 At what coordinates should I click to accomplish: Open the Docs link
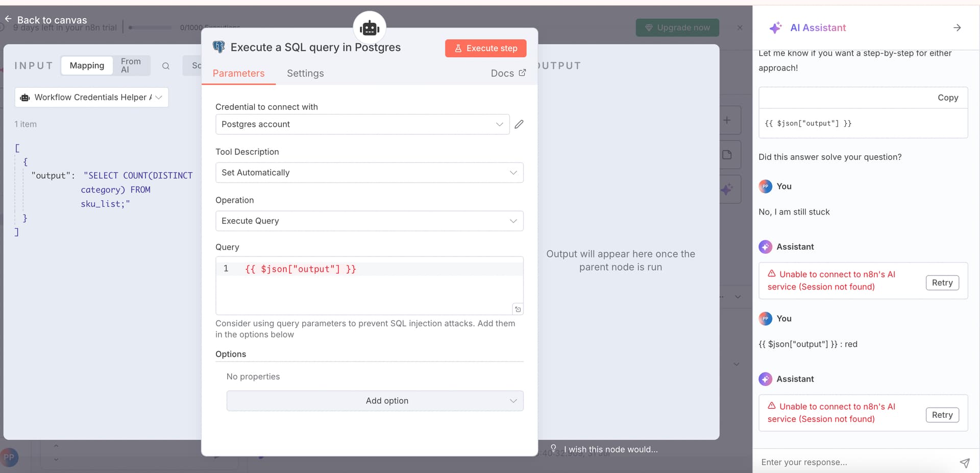tap(508, 73)
